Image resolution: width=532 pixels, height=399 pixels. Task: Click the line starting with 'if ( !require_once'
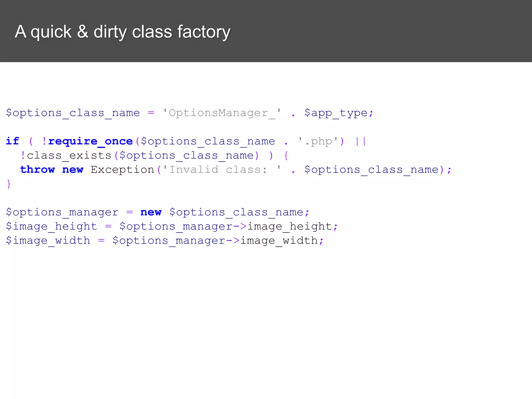point(186,142)
